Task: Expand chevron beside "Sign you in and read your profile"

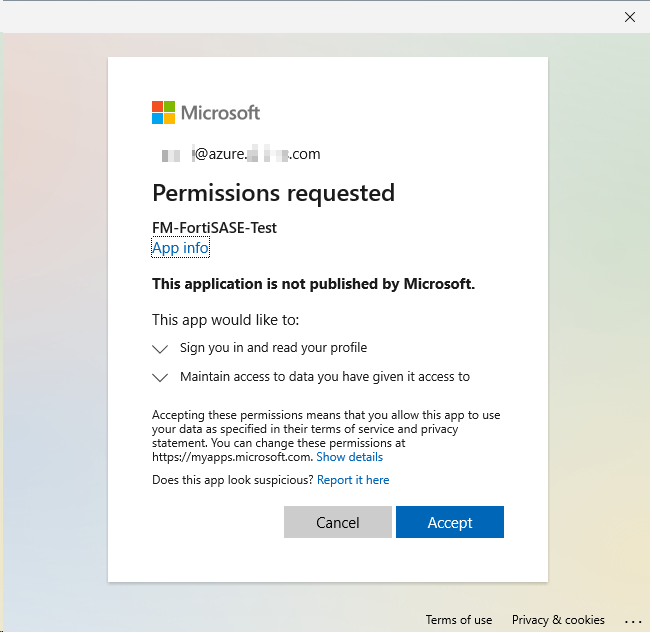Action: (160, 349)
